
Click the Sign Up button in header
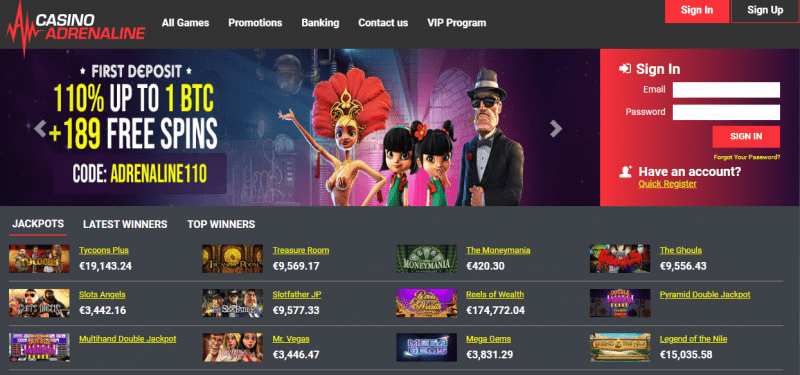coord(765,10)
